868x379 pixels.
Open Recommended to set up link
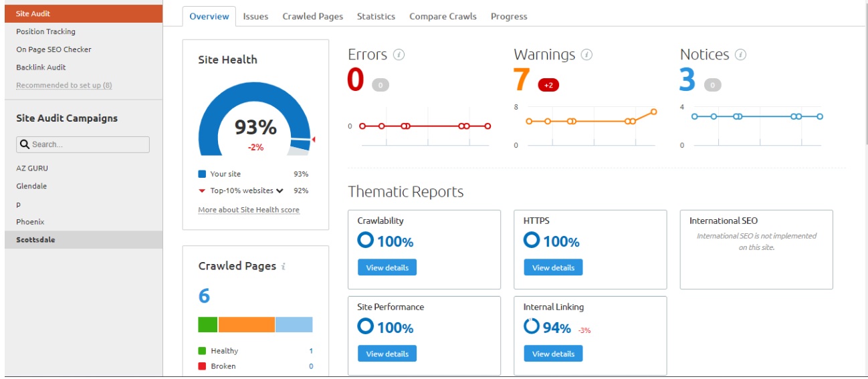tap(64, 86)
